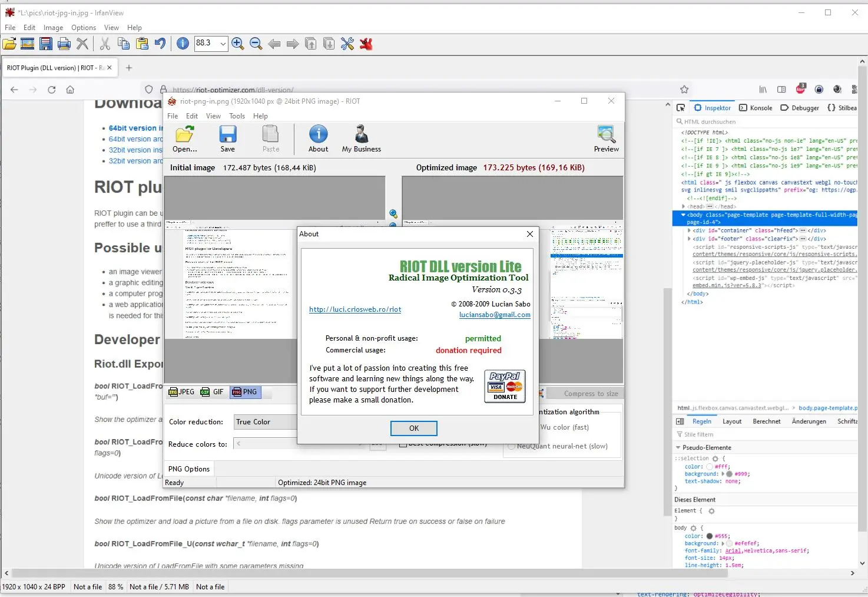Click the IrfanView Zoom In magnifier
868x597 pixels.
pos(238,44)
